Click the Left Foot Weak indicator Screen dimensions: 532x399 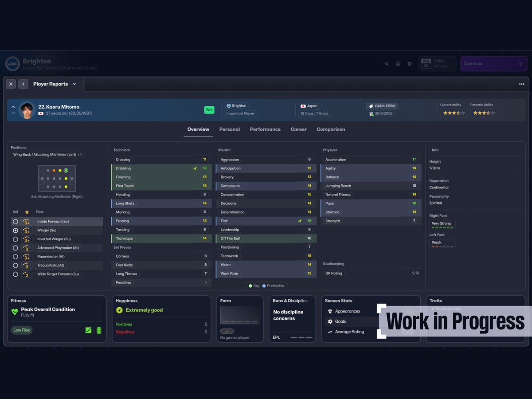(442, 243)
